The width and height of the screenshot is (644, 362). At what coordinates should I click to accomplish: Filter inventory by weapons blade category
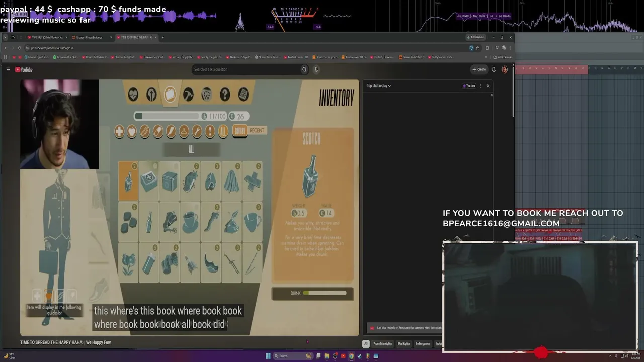171,132
